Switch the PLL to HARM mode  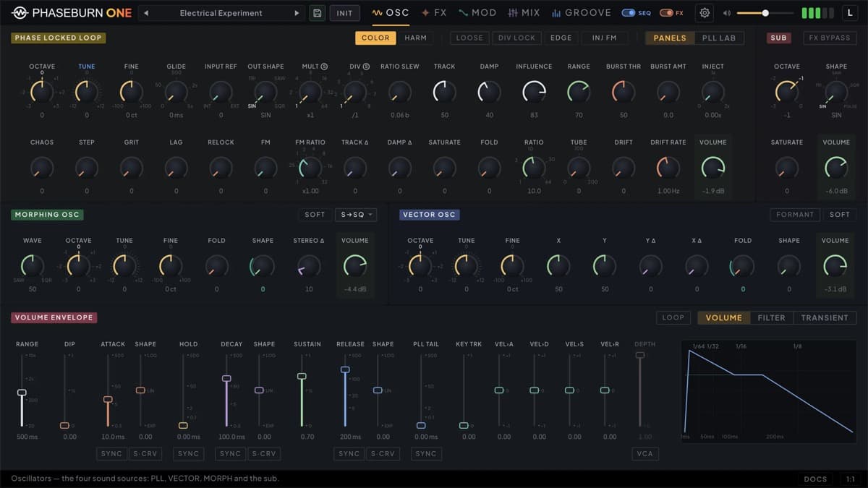[415, 38]
